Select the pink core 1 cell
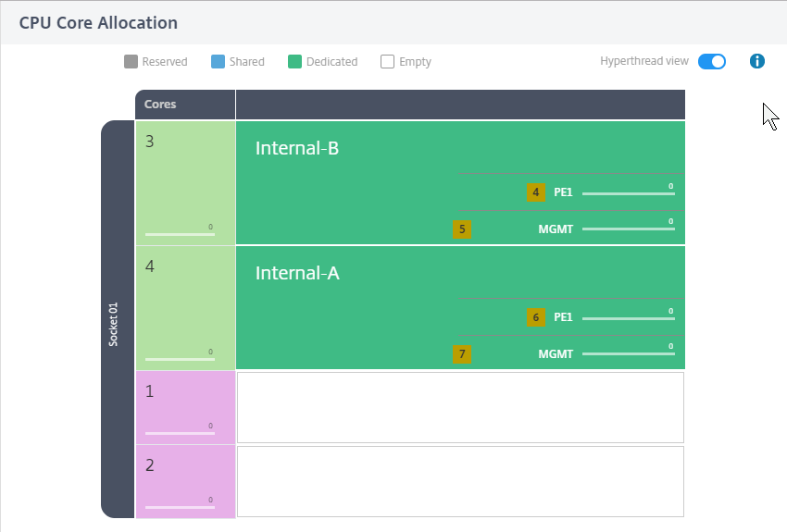The height and width of the screenshot is (532, 787). [186, 407]
